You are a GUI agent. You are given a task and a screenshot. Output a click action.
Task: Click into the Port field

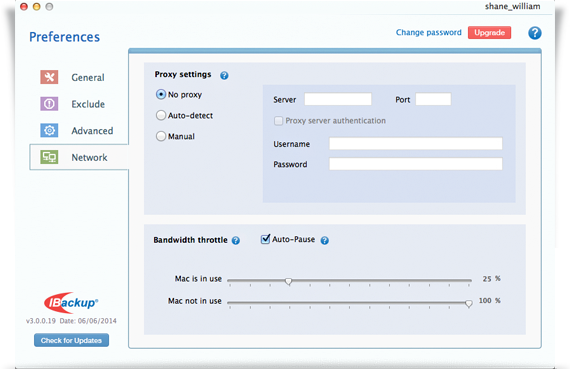pyautogui.click(x=433, y=99)
